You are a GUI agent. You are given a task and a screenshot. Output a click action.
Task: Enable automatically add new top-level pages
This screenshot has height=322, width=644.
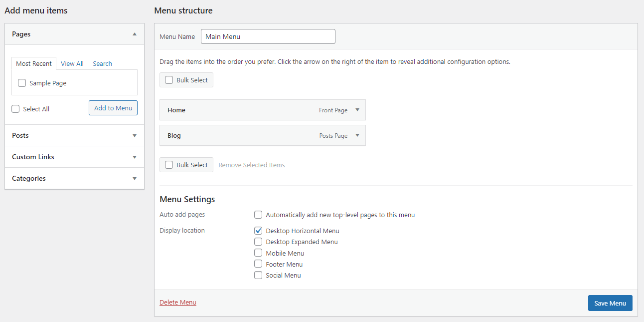click(x=258, y=215)
